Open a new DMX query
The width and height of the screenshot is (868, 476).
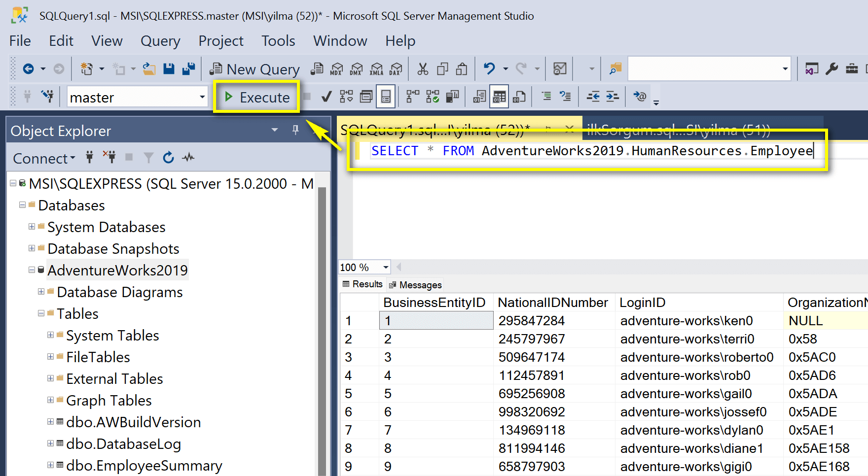pyautogui.click(x=356, y=69)
